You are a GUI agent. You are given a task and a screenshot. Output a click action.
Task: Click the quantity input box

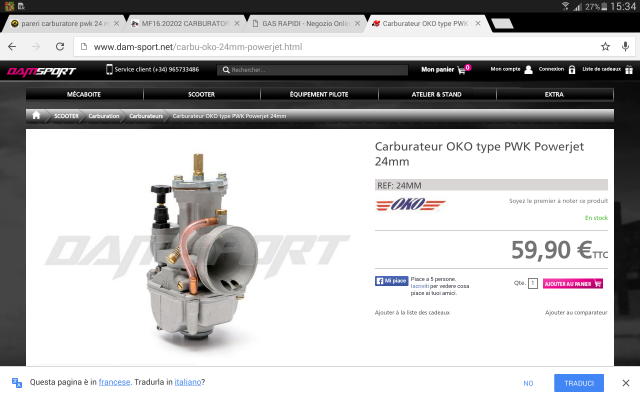pos(533,283)
